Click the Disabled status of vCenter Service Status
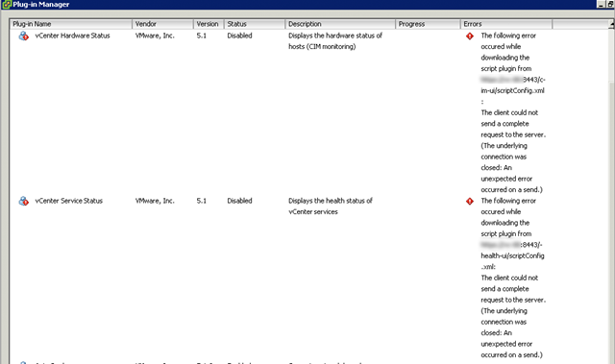615x364 pixels. click(239, 201)
